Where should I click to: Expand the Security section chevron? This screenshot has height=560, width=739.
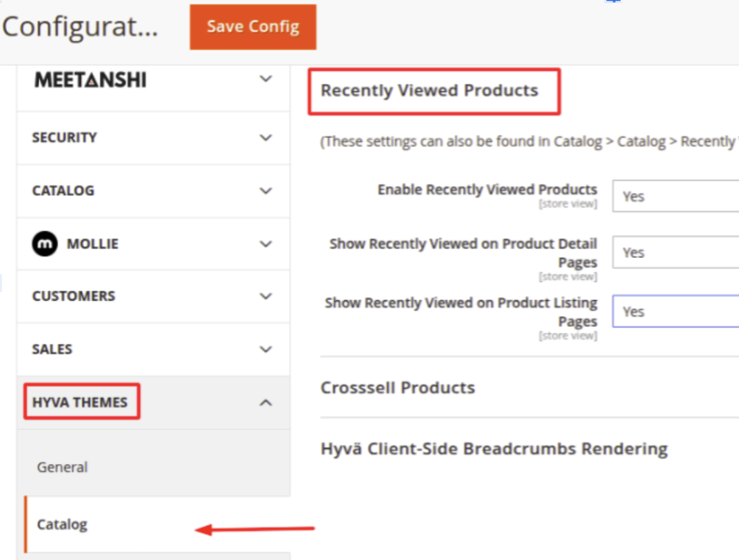266,138
